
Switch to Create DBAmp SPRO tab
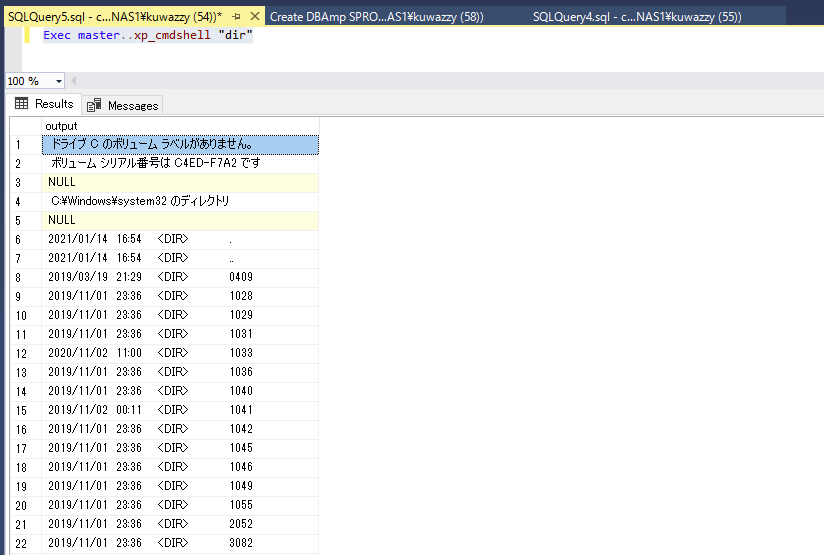coord(377,17)
